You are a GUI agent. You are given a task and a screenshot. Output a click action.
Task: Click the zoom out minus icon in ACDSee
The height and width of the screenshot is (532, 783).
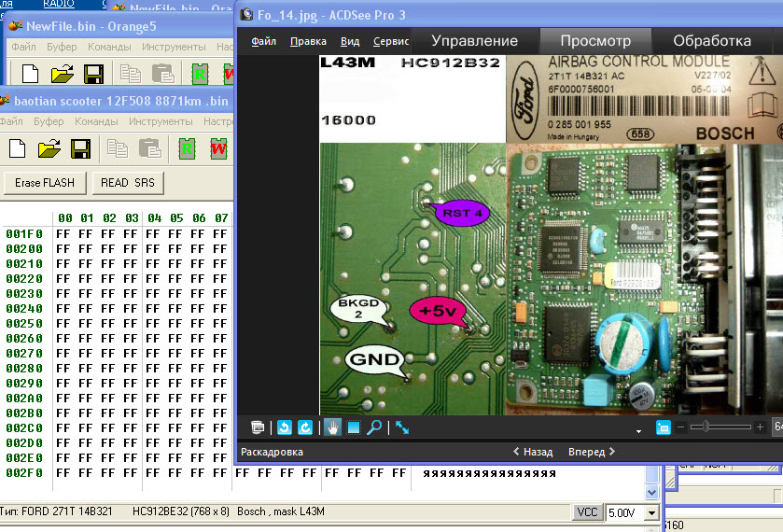coord(680,427)
